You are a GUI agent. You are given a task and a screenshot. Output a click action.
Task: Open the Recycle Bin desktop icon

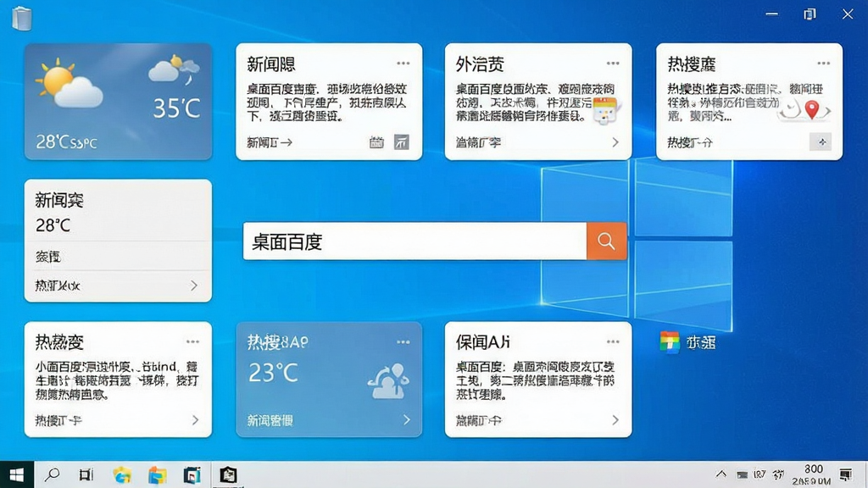click(21, 18)
